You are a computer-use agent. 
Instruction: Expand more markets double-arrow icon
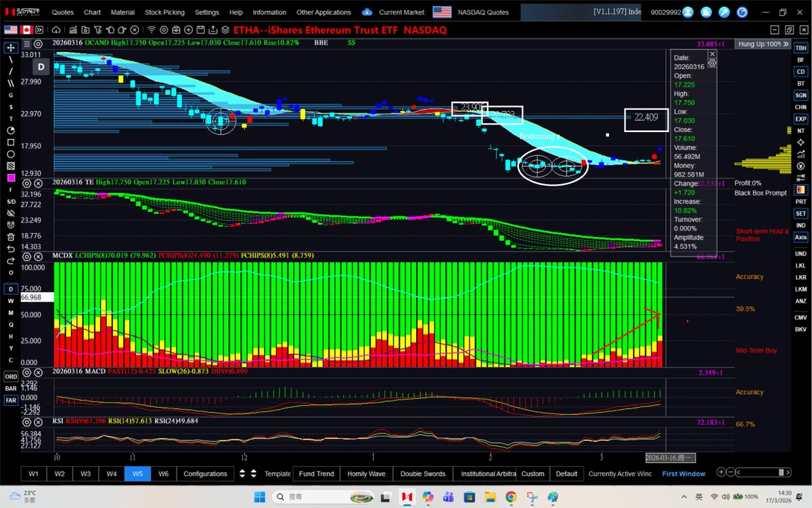[x=39, y=30]
